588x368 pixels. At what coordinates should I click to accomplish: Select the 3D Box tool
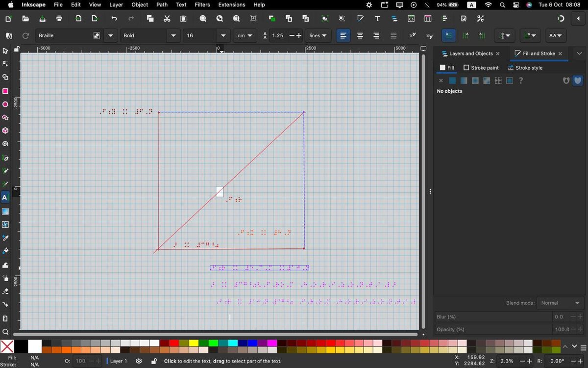[x=5, y=131]
